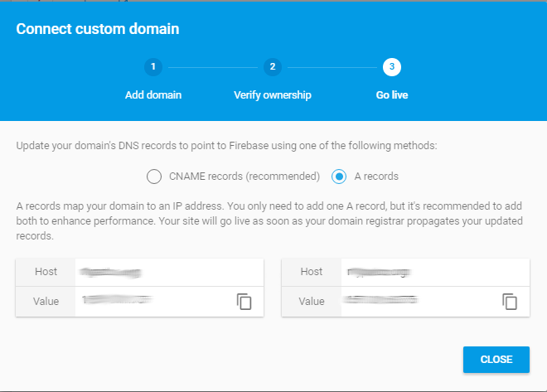
Task: Click the "Connect custom domain" dialog title
Action: coord(98,29)
